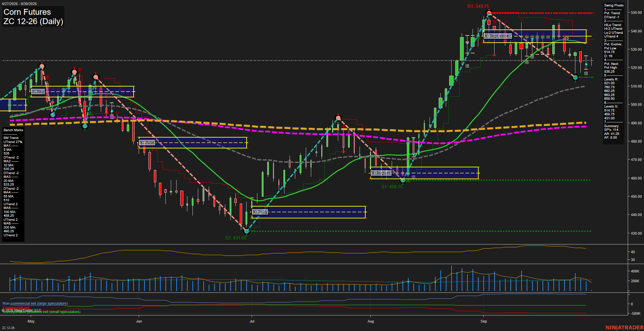Click the S2: 431.00 support label
644x331 pixels.
point(236,238)
